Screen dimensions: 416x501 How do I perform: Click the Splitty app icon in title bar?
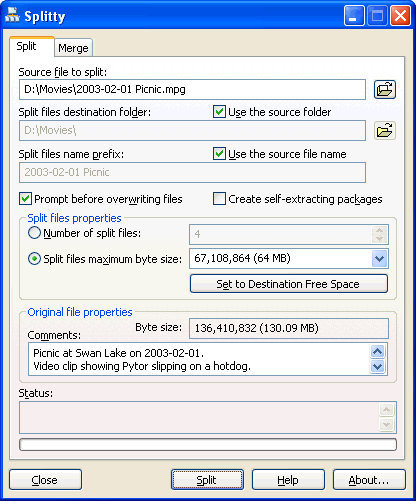(x=12, y=15)
